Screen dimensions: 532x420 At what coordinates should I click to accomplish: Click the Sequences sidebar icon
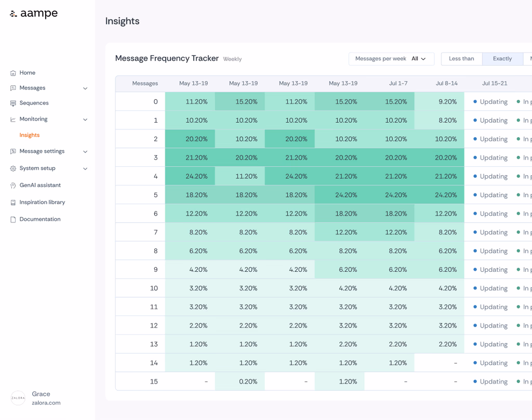(13, 103)
